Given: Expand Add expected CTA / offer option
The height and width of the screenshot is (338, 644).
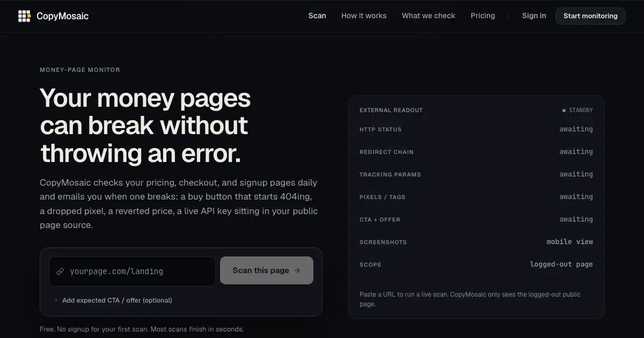Looking at the screenshot, I should point(113,300).
